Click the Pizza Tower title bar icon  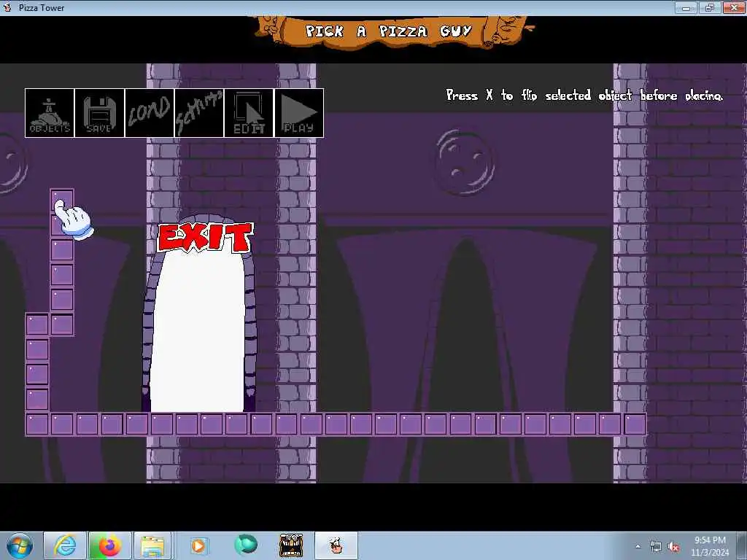pyautogui.click(x=7, y=7)
